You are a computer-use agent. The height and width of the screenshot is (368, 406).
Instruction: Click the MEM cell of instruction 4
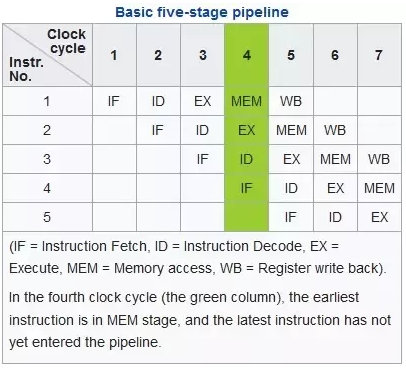click(x=379, y=188)
